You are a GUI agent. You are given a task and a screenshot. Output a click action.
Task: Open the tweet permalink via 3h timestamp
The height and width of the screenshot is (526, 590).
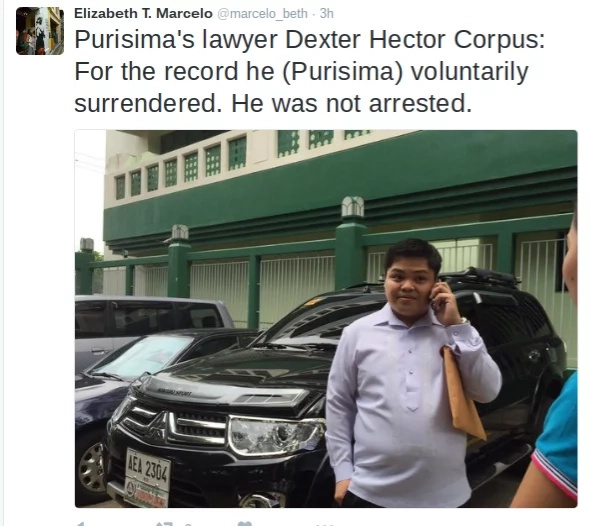coord(327,14)
